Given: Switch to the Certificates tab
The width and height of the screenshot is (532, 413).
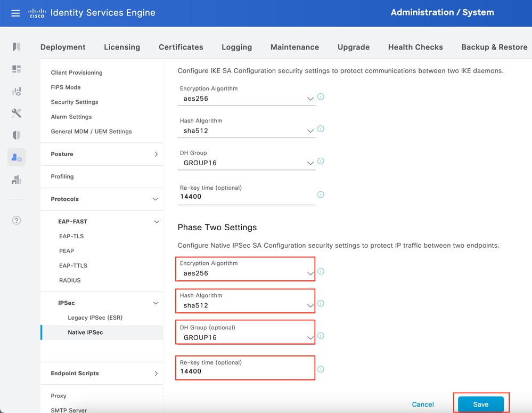Looking at the screenshot, I should 181,47.
